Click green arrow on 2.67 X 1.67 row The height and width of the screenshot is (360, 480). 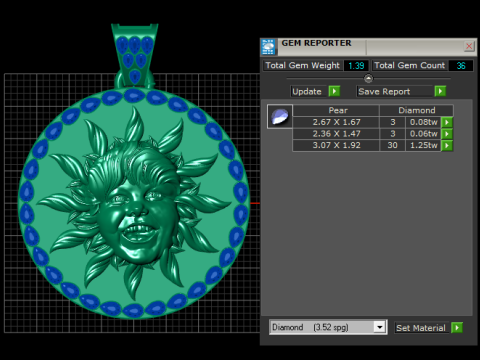447,122
